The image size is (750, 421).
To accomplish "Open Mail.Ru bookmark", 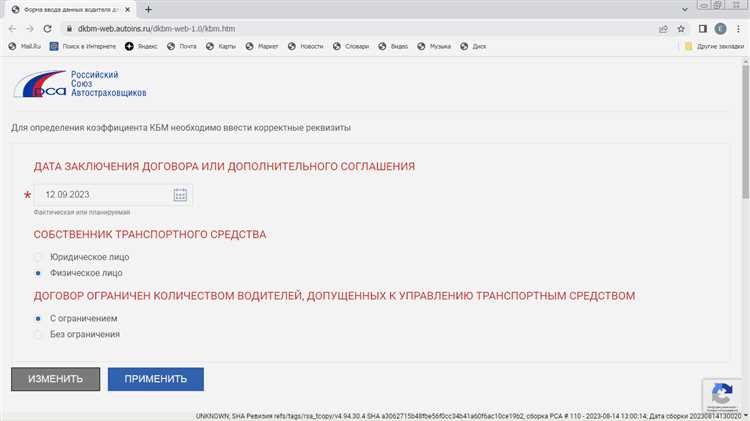I will point(25,46).
